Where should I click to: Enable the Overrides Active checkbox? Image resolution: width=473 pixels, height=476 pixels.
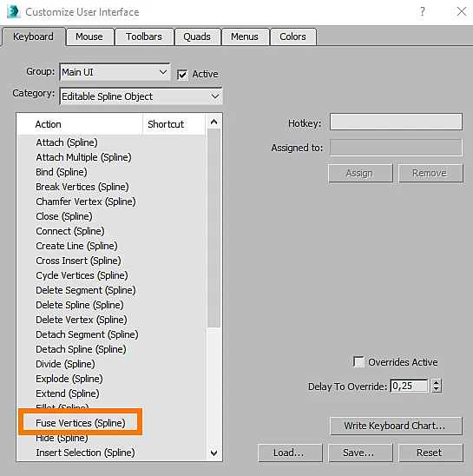click(x=358, y=362)
